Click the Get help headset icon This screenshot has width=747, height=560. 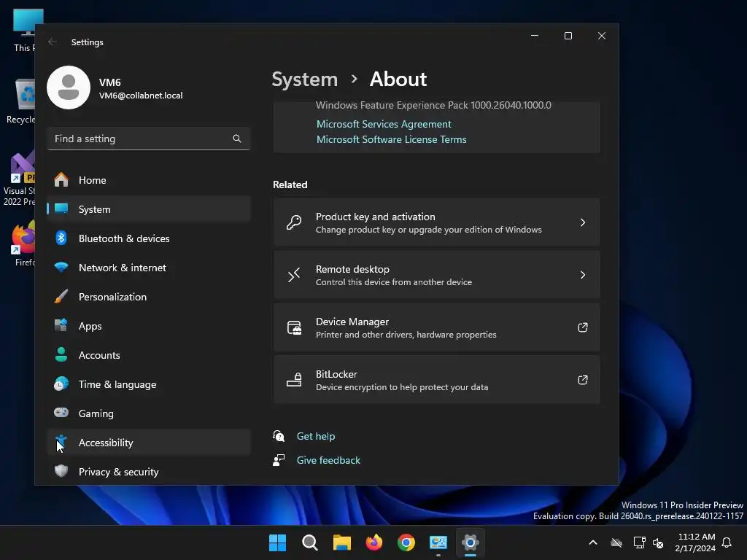pos(279,436)
